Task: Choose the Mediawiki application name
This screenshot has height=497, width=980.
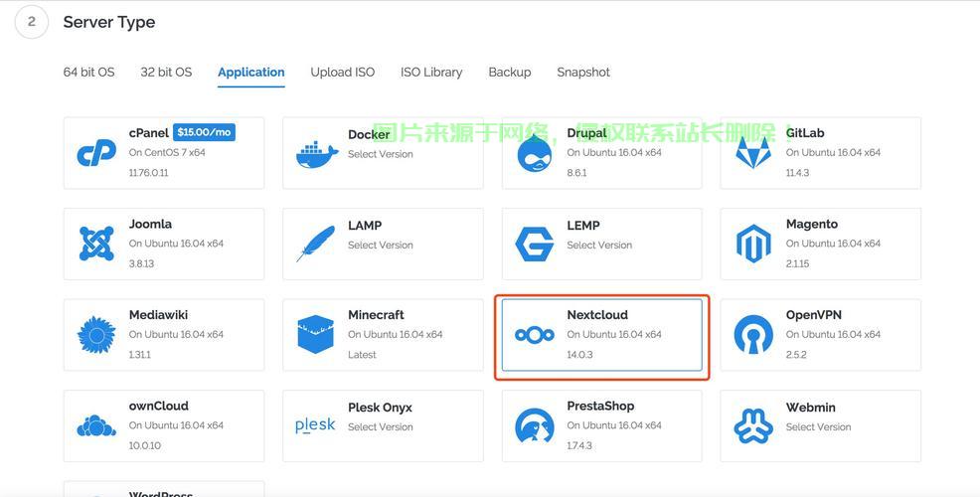Action: tap(159, 314)
